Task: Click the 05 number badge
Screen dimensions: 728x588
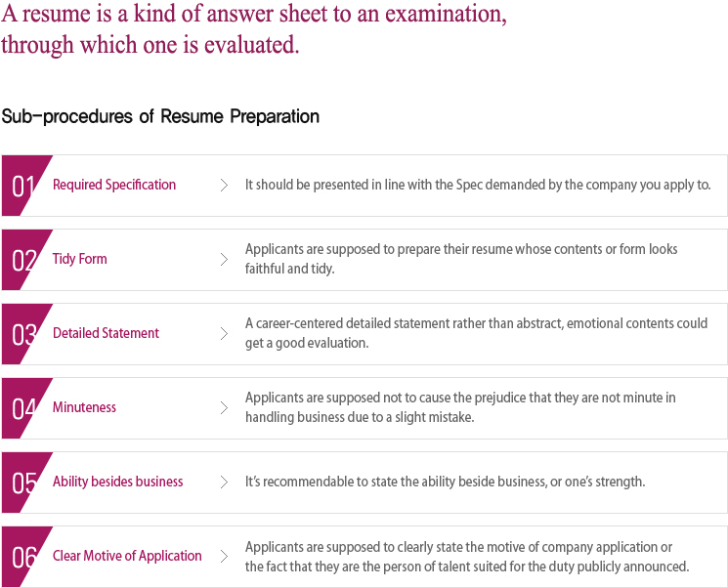Action: tap(23, 483)
